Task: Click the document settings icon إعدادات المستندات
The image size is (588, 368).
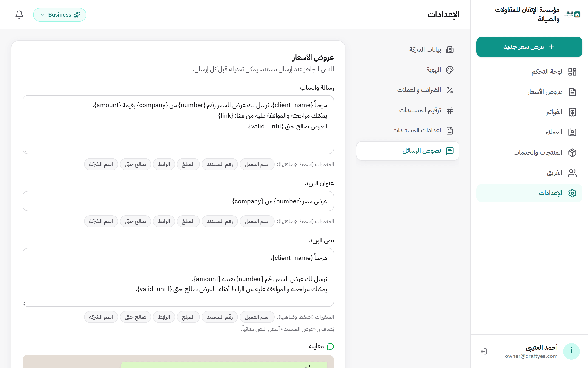Action: coord(449,131)
